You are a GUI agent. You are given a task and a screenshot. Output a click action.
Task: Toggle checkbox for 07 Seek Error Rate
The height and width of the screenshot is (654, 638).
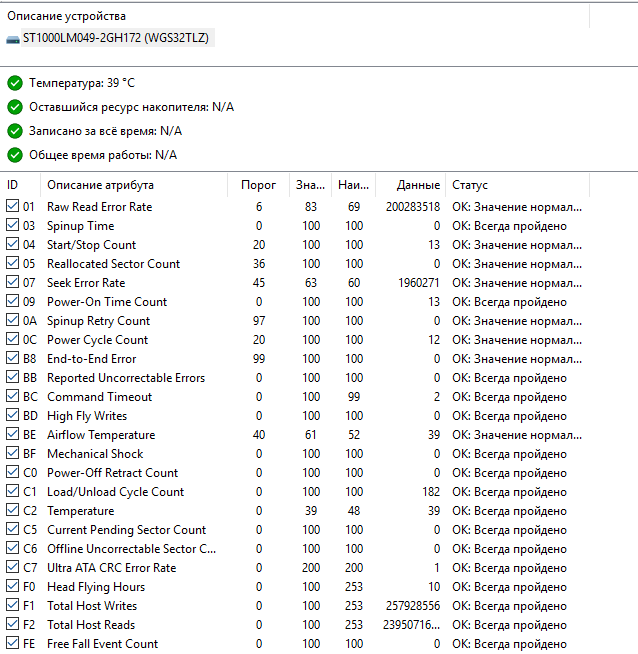coord(13,282)
